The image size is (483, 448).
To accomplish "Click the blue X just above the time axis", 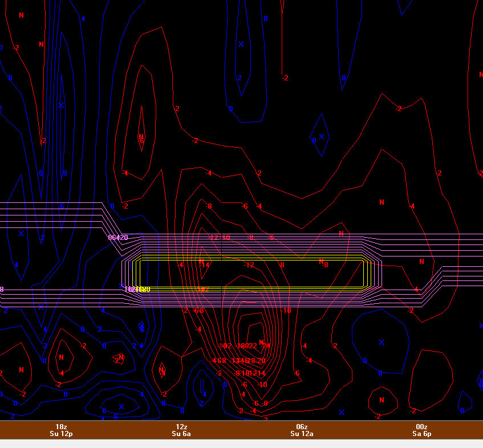I will 342,412.
